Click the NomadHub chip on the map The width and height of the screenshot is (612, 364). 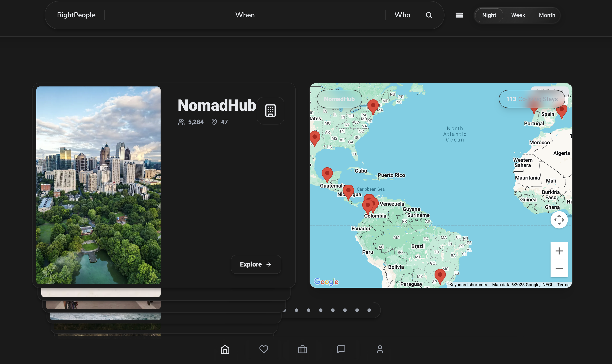click(x=339, y=99)
